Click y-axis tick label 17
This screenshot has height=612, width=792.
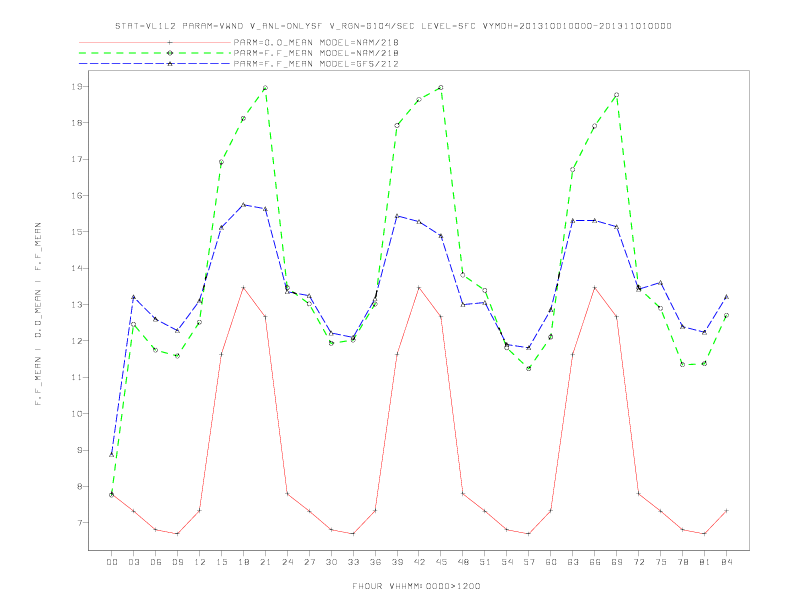pos(77,159)
